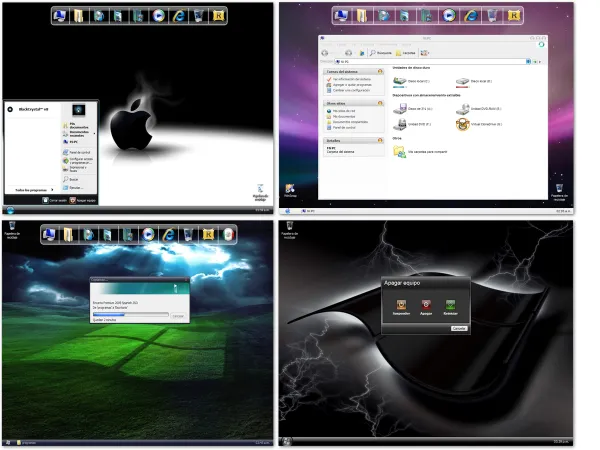Screen dimensions: 600x450
Task: Launch Media Player from green desktop dock
Action: [148, 234]
